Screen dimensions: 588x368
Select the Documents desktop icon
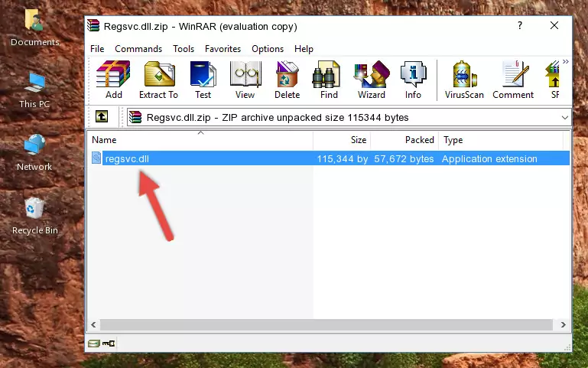tap(34, 28)
